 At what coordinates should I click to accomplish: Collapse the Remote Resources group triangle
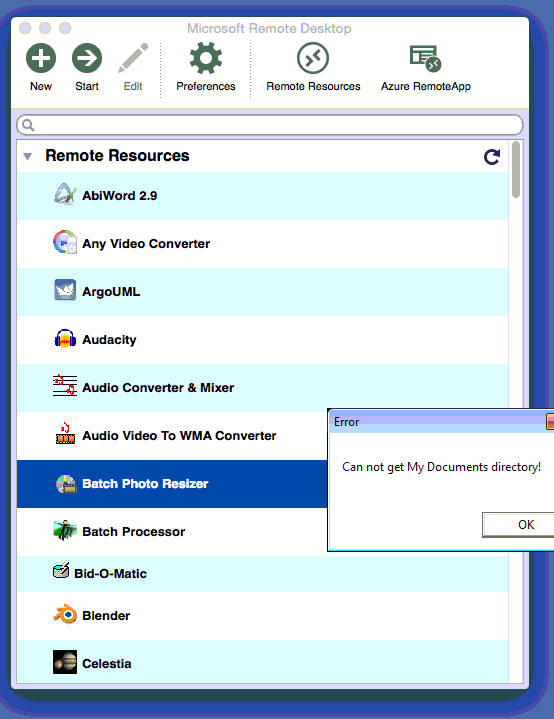click(28, 156)
